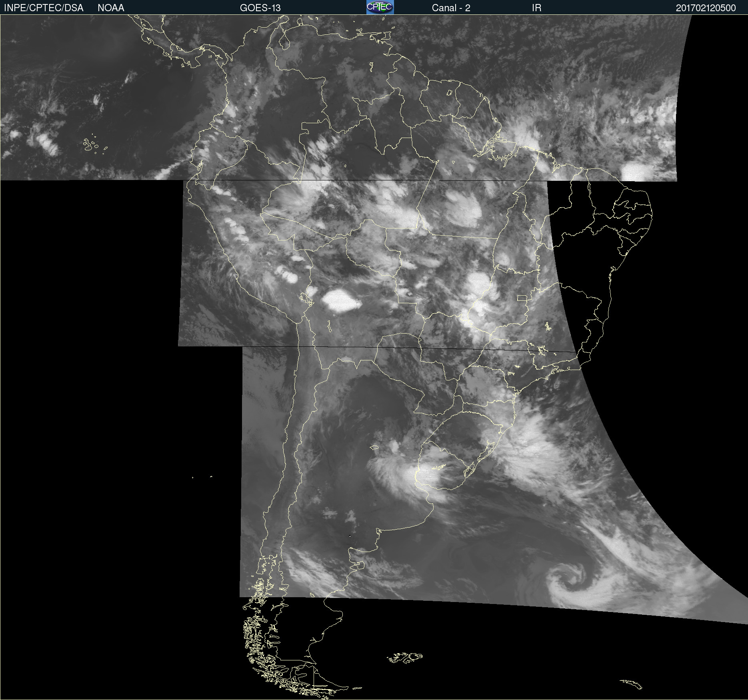Screen dimensions: 748x700
Task: Click the CPTEC logo in the header
Action: (380, 7)
